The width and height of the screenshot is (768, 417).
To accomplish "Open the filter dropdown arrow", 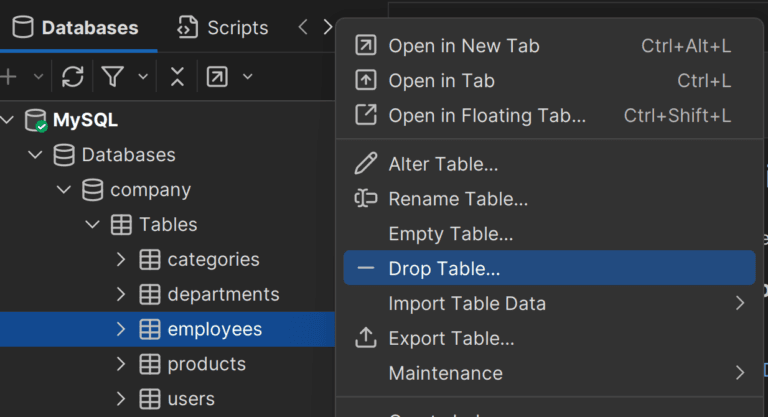I will click(x=143, y=76).
